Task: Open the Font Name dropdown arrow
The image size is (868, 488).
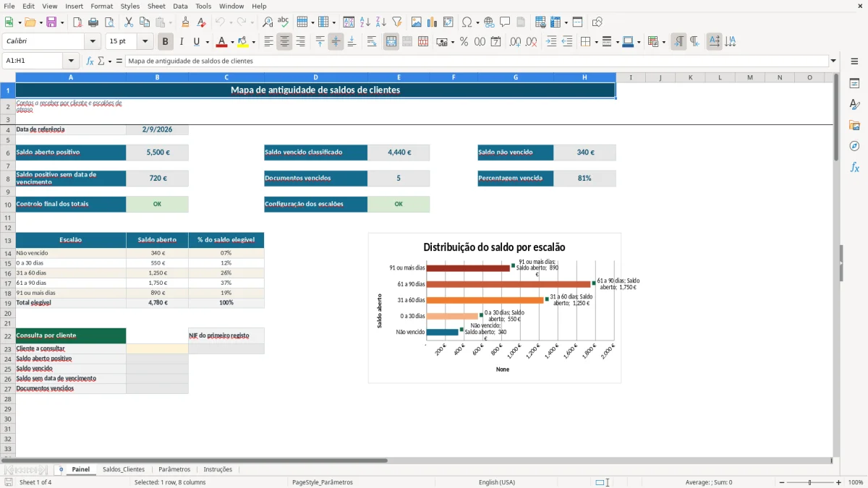Action: tap(93, 42)
